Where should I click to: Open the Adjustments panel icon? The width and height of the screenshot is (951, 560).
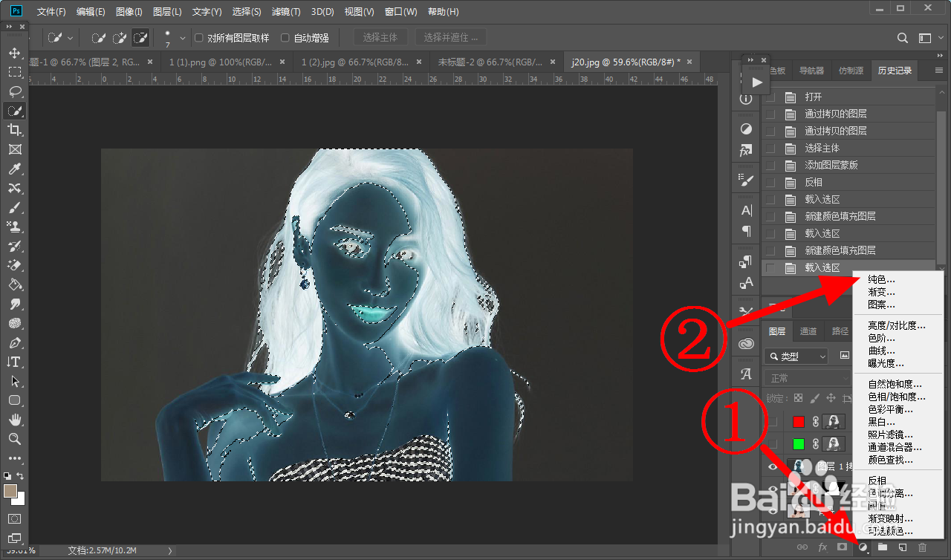pyautogui.click(x=747, y=129)
